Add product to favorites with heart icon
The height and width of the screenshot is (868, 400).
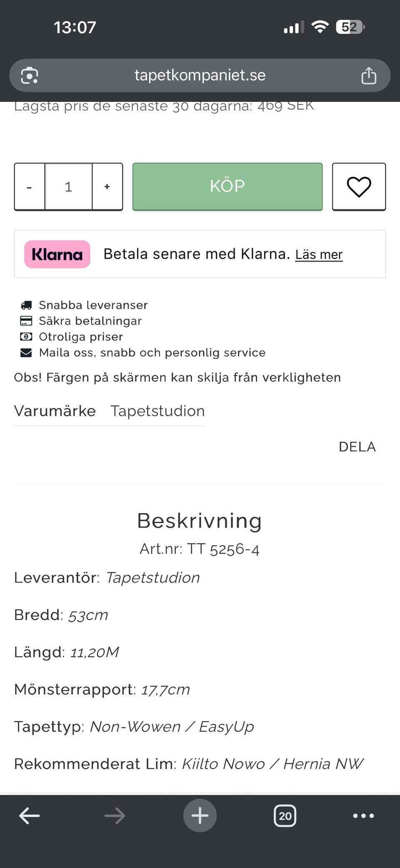click(359, 186)
